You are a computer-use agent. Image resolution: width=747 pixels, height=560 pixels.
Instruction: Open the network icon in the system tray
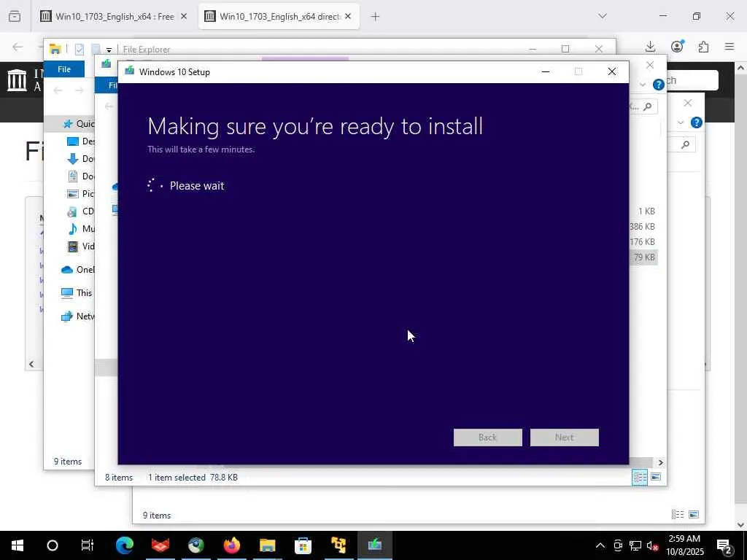click(635, 545)
